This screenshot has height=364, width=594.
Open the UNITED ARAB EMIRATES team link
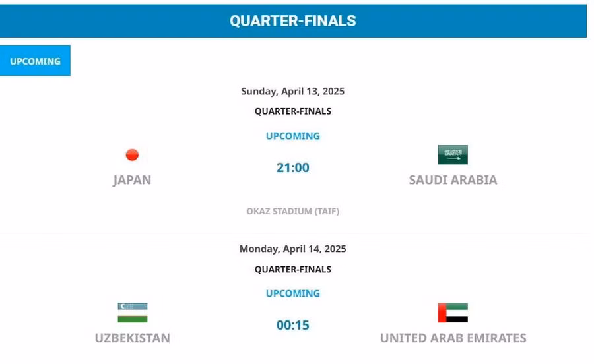pos(453,338)
